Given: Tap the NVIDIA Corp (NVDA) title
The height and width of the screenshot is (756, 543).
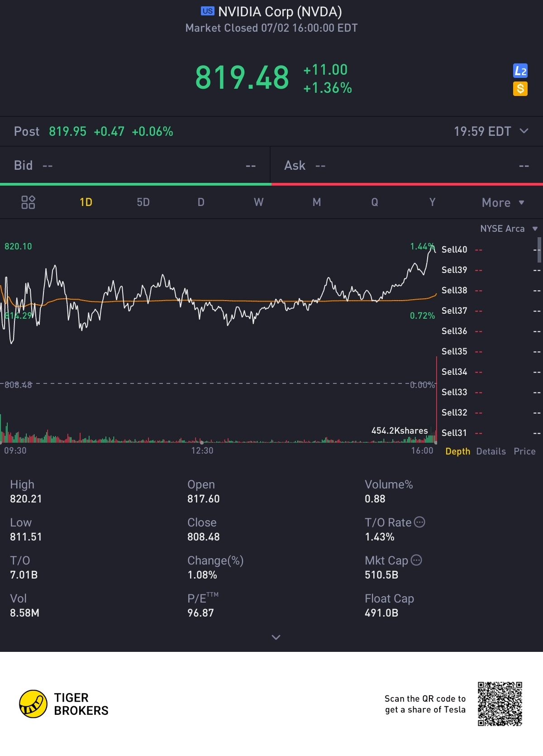Looking at the screenshot, I should 280,11.
